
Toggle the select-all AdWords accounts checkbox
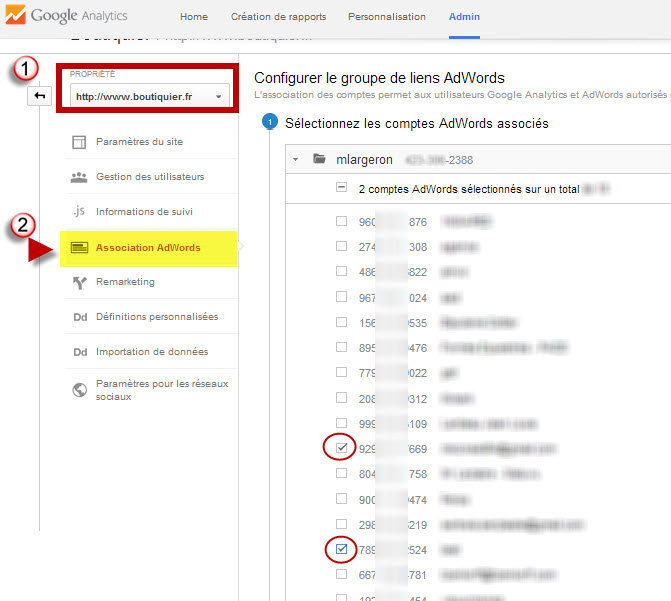[341, 187]
